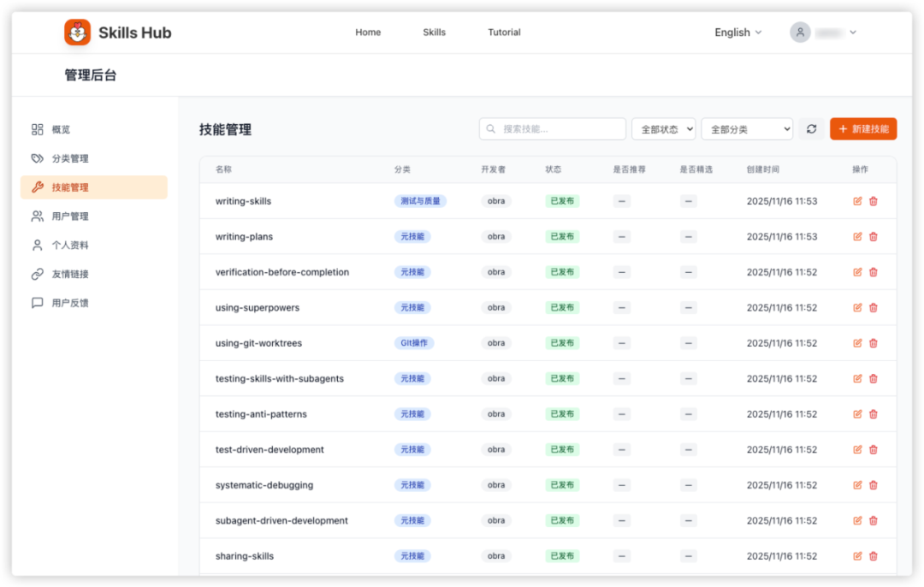Click the delete icon for writing-plans
Screen dimensions: 924x587
873,236
